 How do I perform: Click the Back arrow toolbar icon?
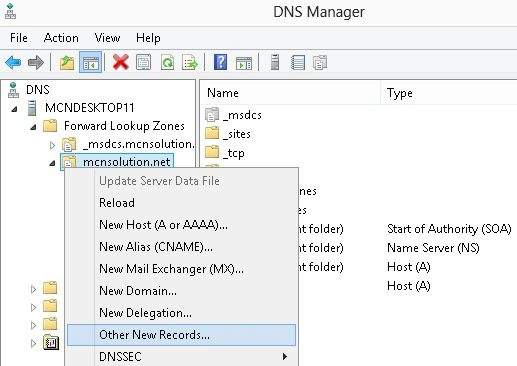pyautogui.click(x=13, y=62)
